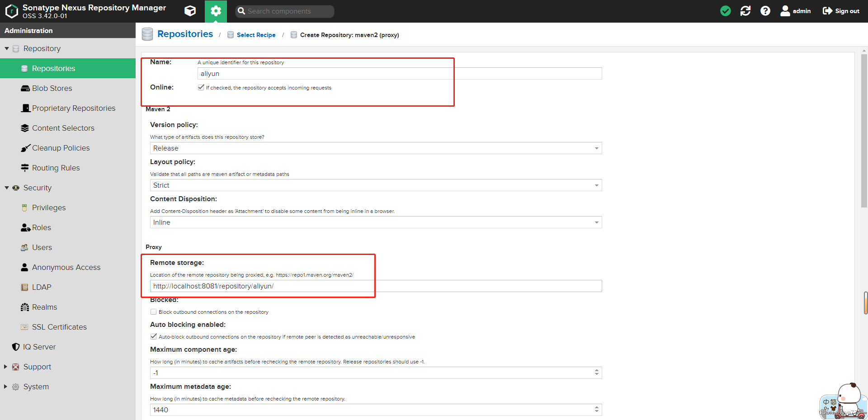Click the Content Selectors layers icon
868x420 pixels.
(x=25, y=128)
